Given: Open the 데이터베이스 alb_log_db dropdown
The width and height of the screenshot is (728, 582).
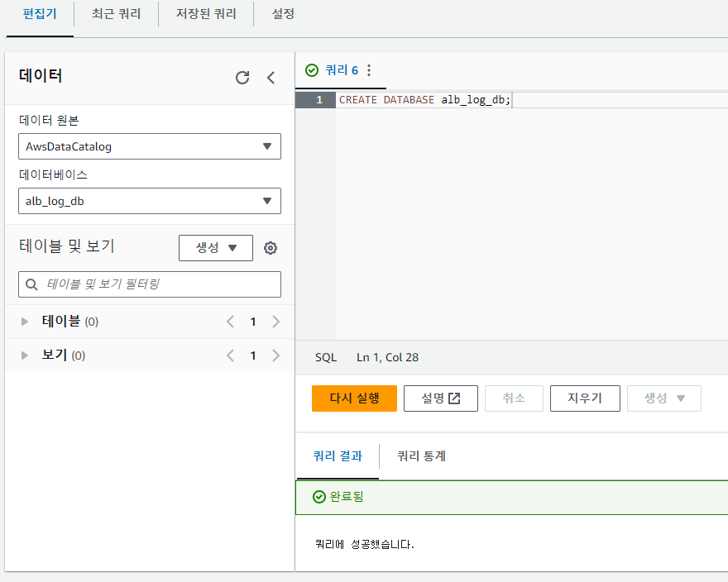Looking at the screenshot, I should tap(150, 201).
